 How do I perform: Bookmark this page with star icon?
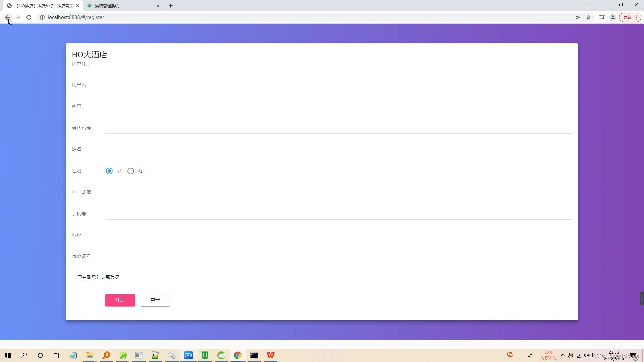[589, 17]
